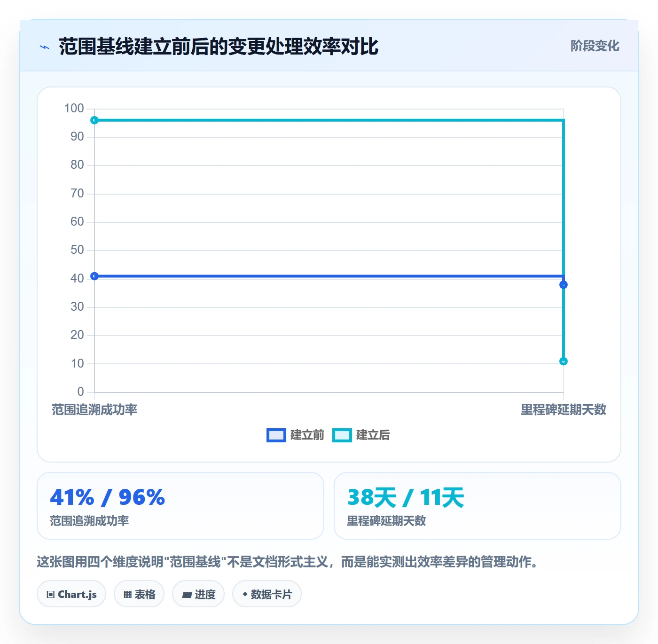This screenshot has width=658, height=644.
Task: Click the y-axis value 50
Action: [x=77, y=250]
